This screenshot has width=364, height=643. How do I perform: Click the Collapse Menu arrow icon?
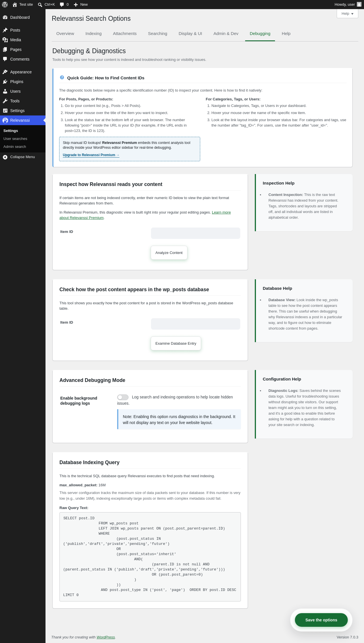5,157
